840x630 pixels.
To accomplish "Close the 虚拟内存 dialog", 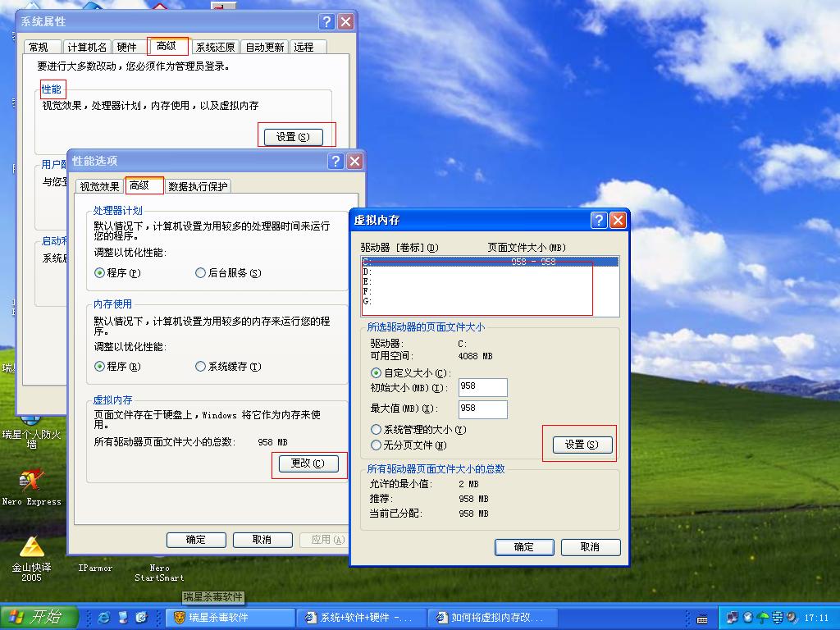I will click(x=618, y=220).
